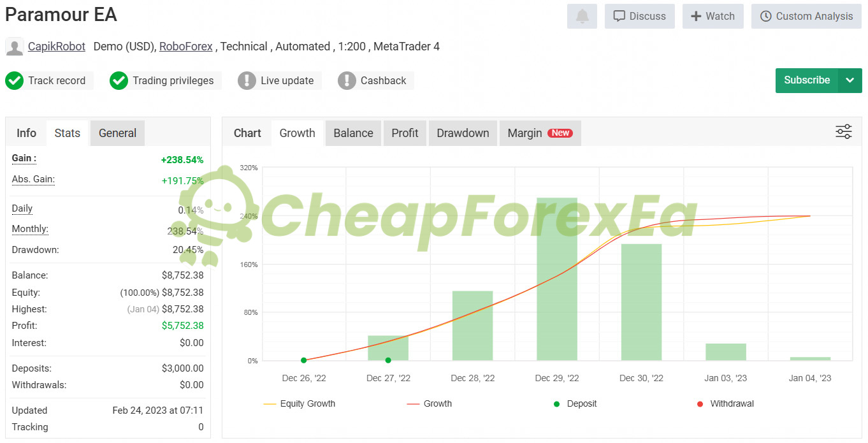Click the Abs. Gain label
868x443 pixels.
tap(33, 179)
